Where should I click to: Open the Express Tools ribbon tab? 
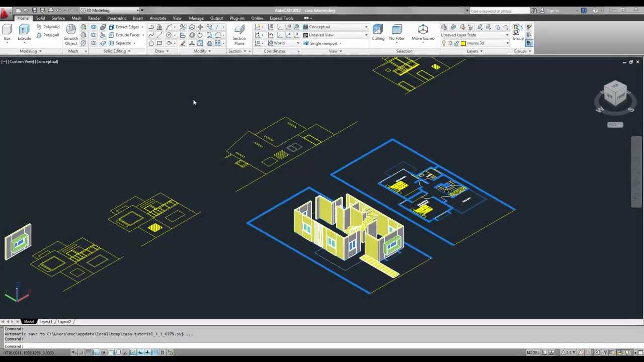281,18
